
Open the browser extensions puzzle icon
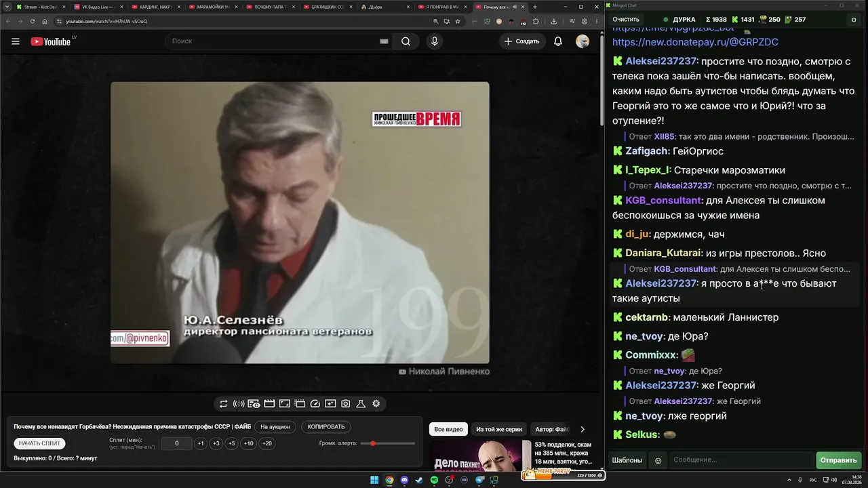536,21
